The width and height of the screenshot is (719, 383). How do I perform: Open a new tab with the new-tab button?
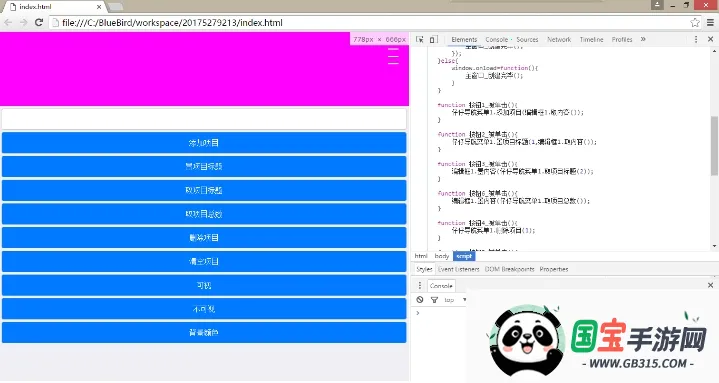[x=115, y=7]
